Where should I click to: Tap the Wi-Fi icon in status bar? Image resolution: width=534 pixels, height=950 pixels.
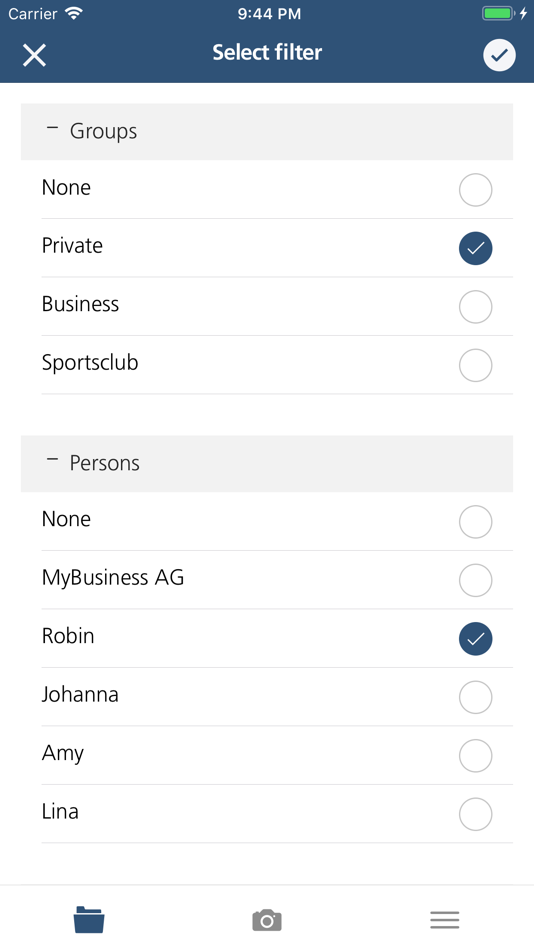[x=74, y=13]
